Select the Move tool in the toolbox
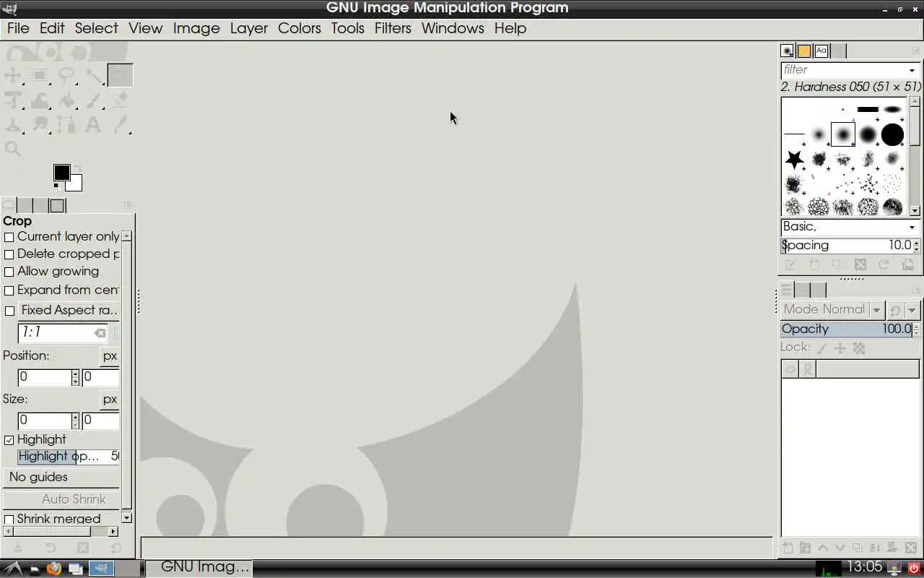The height and width of the screenshot is (578, 924). (13, 75)
